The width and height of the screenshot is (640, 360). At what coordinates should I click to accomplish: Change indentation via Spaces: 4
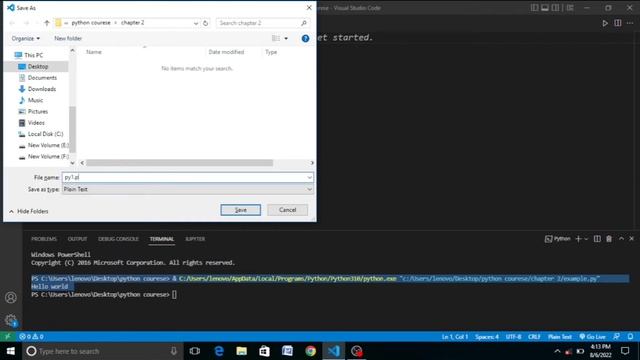click(487, 337)
